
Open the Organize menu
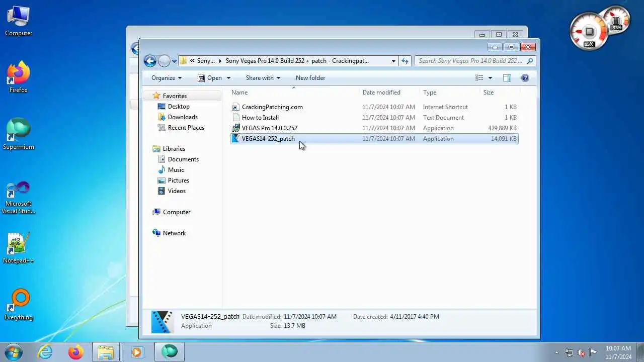pos(167,78)
